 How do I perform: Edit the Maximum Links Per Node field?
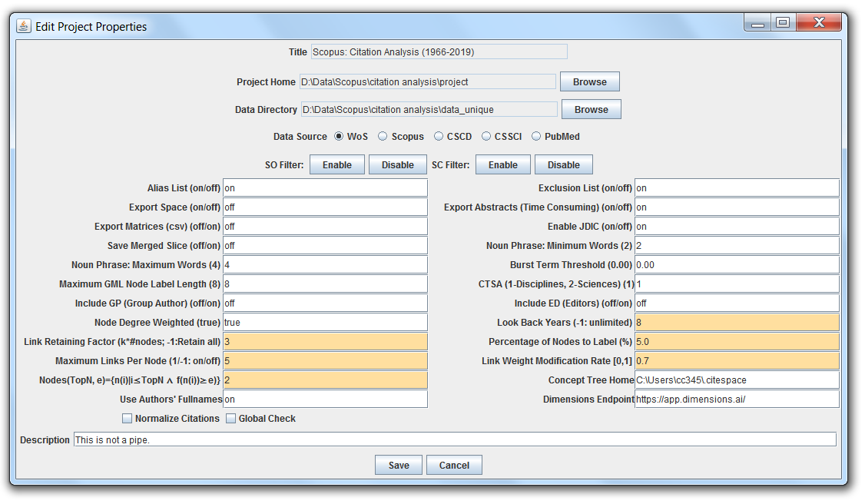coord(326,360)
